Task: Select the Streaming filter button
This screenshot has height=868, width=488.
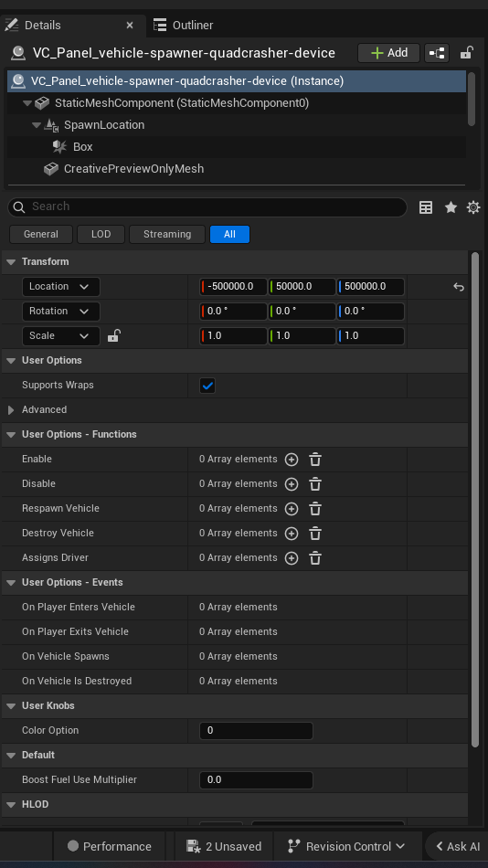Action: tap(167, 234)
